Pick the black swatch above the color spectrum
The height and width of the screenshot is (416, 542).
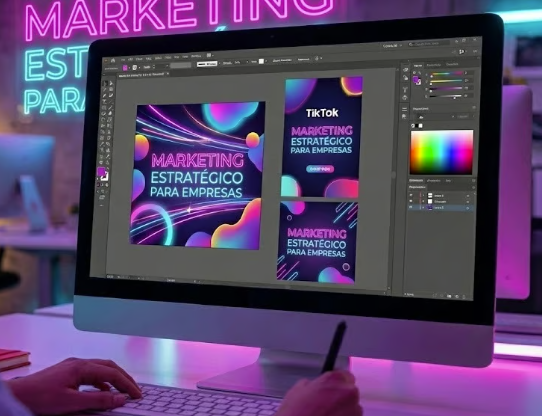pyautogui.click(x=417, y=126)
